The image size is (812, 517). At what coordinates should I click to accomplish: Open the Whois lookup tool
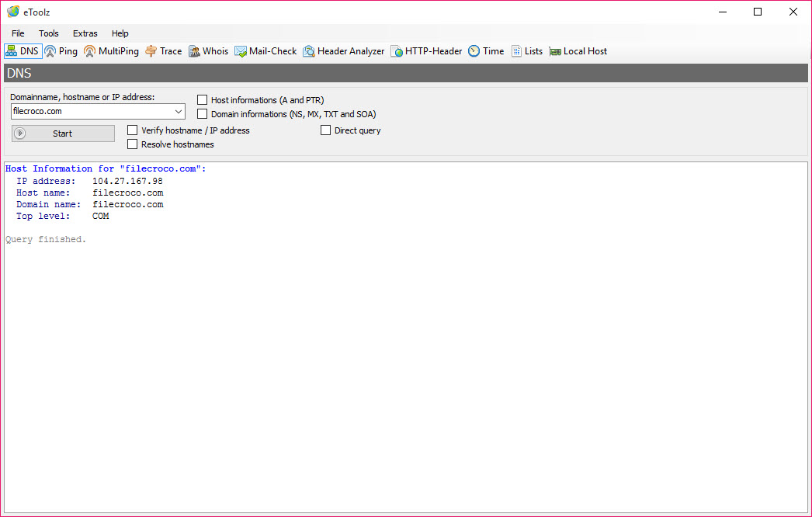[208, 51]
